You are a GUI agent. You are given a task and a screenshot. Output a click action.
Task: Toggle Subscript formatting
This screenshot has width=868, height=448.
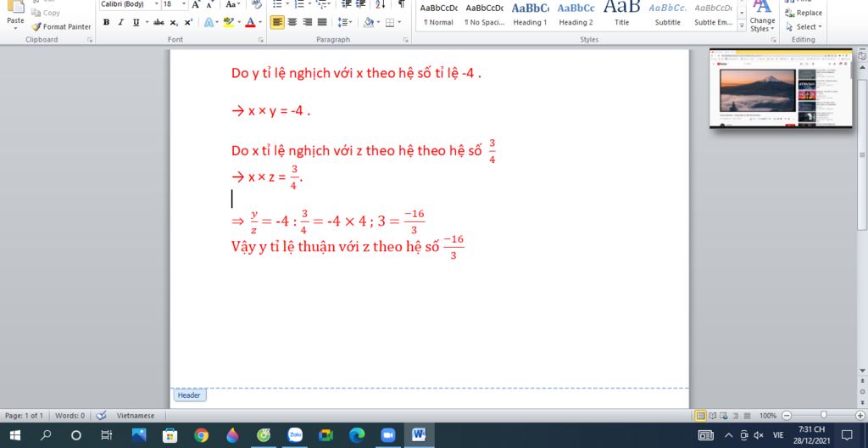[x=174, y=23]
